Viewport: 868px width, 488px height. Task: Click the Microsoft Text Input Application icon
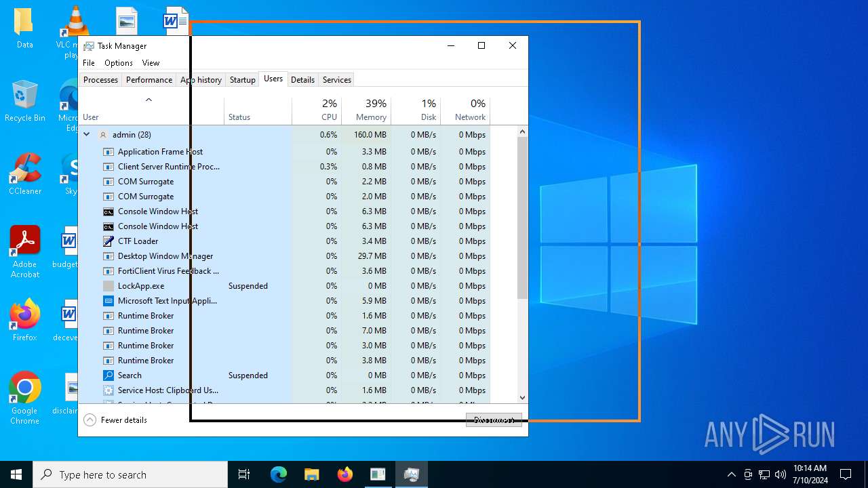(x=108, y=301)
